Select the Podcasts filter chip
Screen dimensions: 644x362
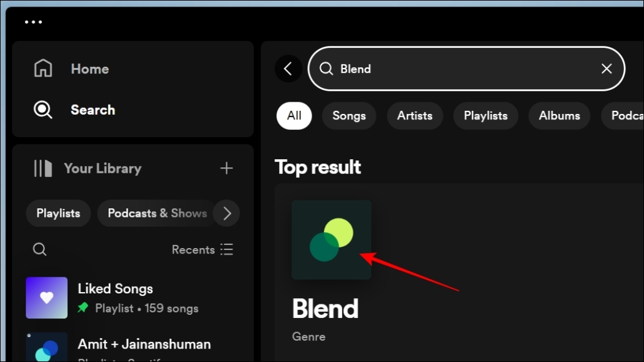[627, 115]
